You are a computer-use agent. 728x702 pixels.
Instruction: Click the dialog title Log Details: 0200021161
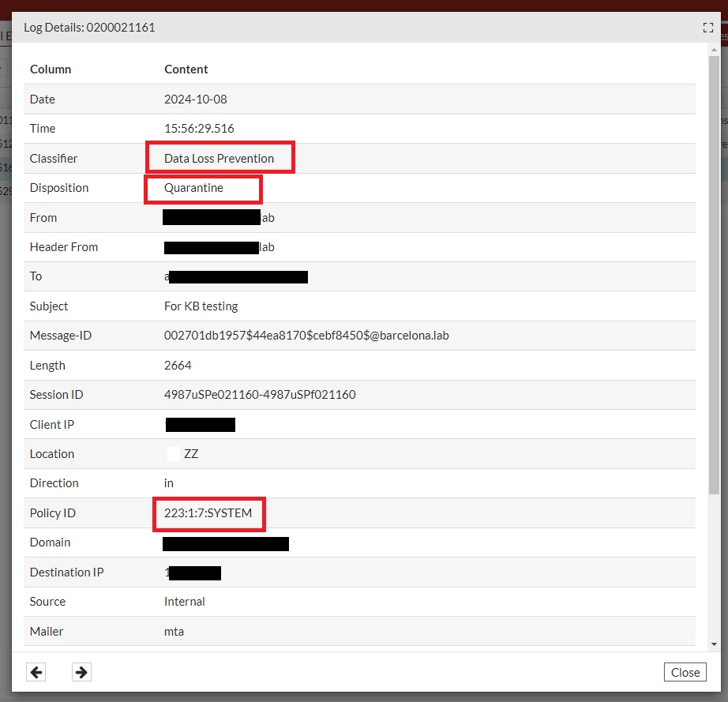point(89,28)
